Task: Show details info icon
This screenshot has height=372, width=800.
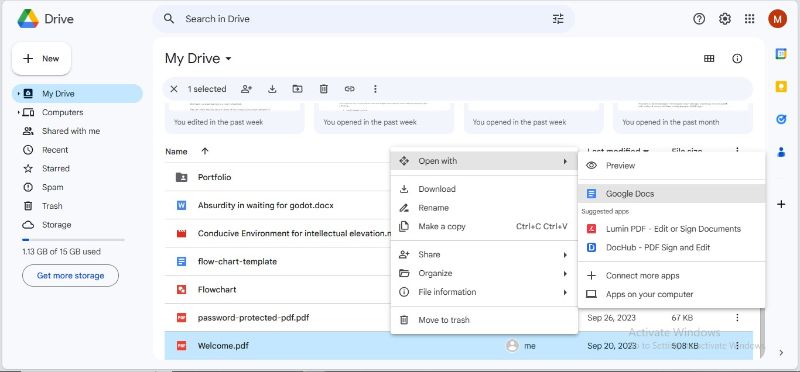Action: point(737,59)
